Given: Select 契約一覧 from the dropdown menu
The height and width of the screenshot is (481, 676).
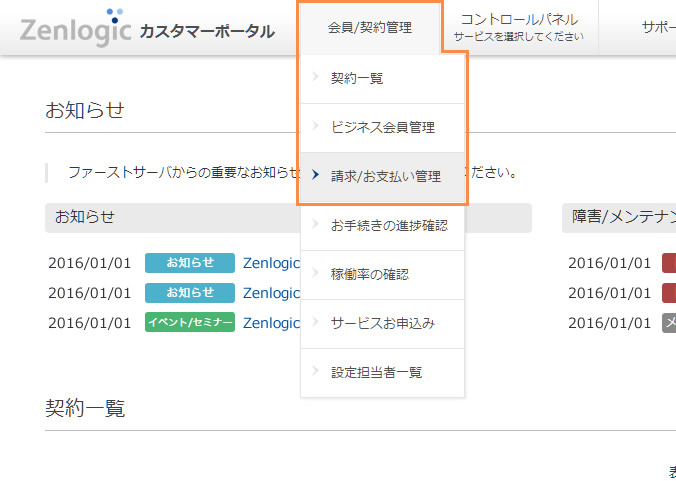Looking at the screenshot, I should (357, 78).
